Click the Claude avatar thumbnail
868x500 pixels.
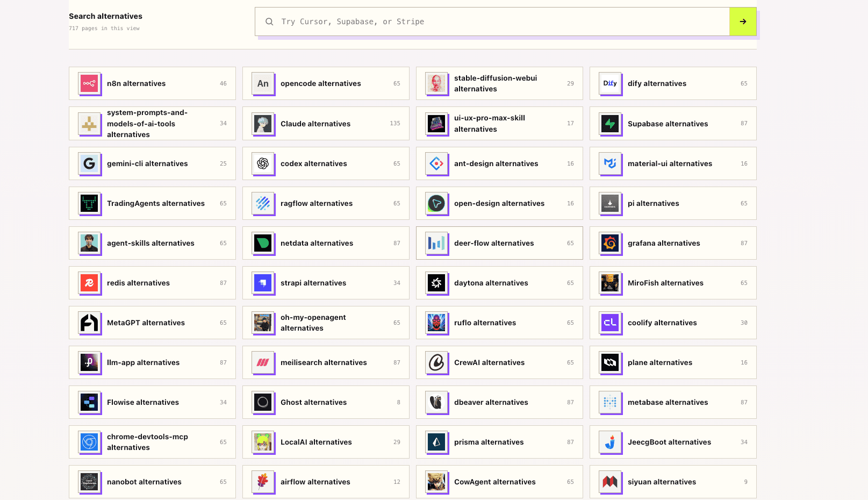[x=263, y=124]
